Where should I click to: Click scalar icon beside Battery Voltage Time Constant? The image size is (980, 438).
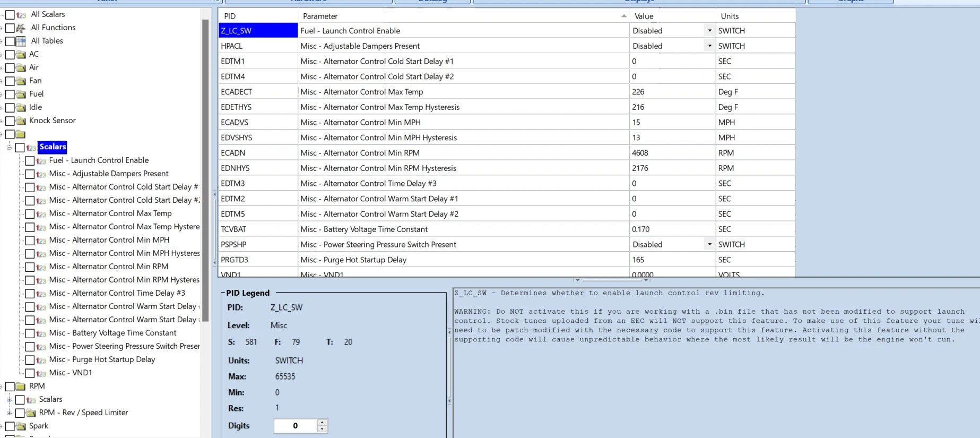pos(41,333)
